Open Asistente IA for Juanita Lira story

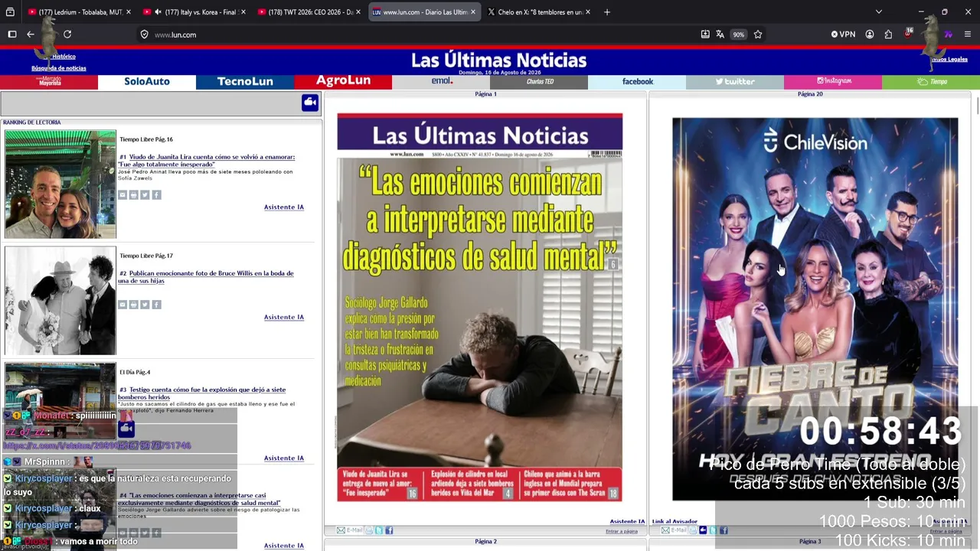[x=284, y=207]
